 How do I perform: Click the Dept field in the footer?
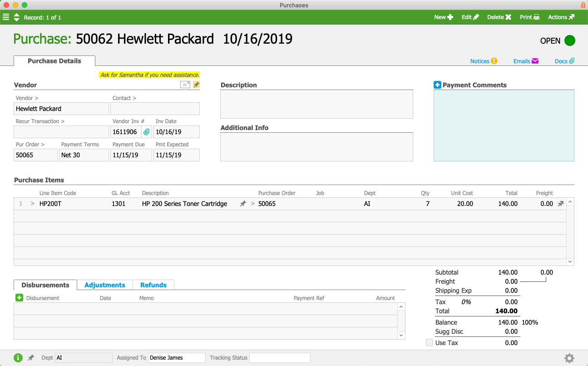tap(84, 358)
